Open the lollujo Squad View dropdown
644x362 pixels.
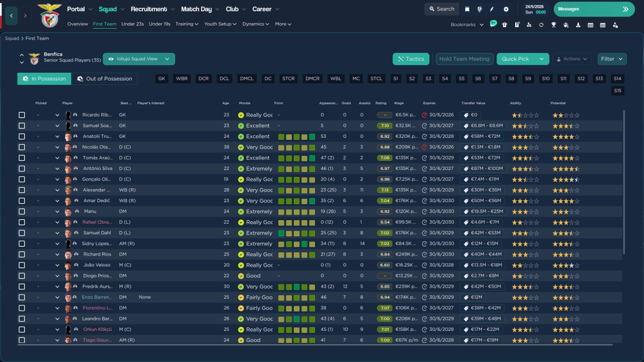click(139, 59)
